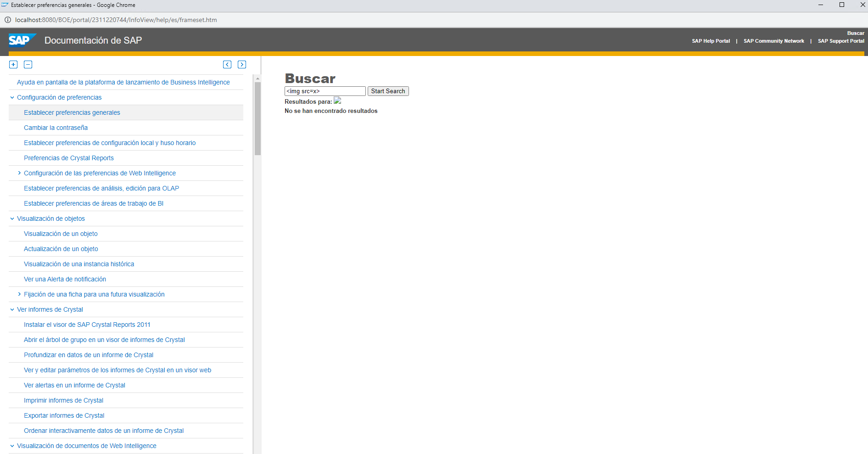This screenshot has width=868, height=454.
Task: Click the Start Search button
Action: coord(388,91)
